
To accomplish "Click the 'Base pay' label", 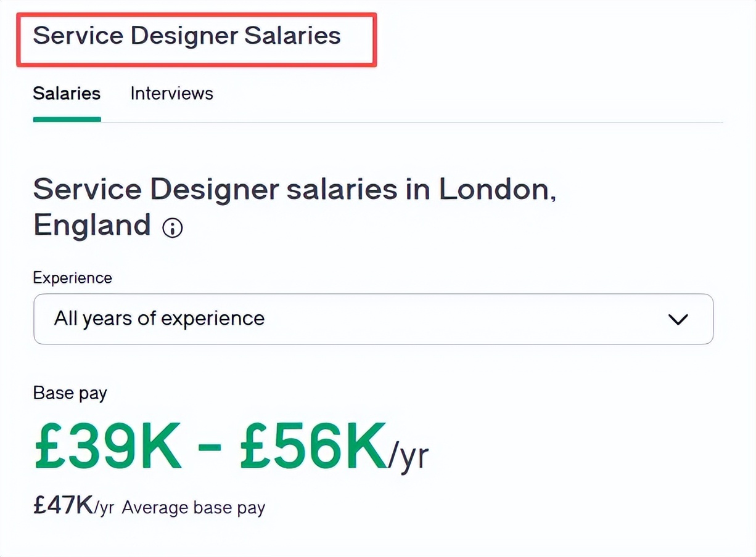I will click(x=70, y=393).
